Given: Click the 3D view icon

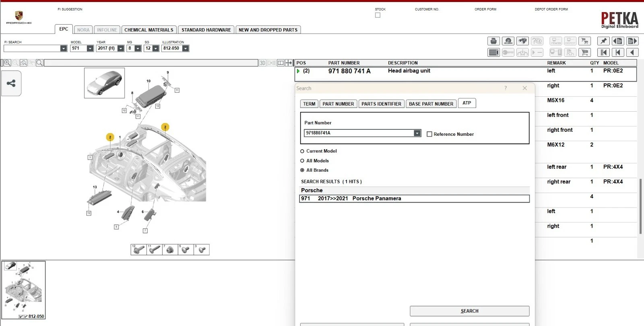Looking at the screenshot, I should [262, 63].
